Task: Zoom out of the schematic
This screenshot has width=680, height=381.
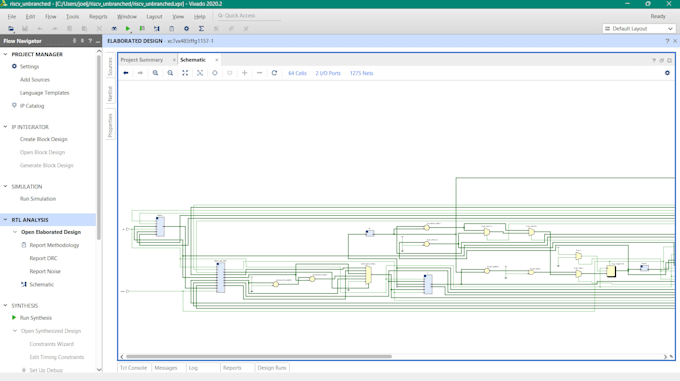Action: coord(170,73)
